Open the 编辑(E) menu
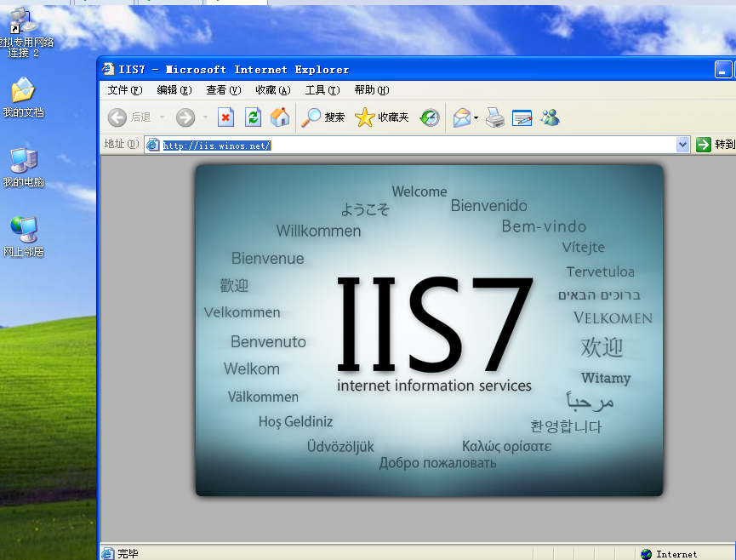 (174, 90)
